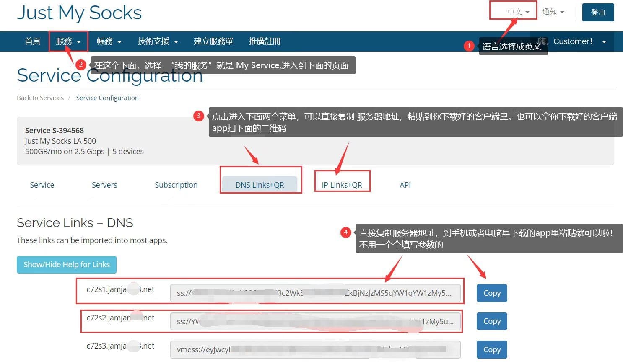Image resolution: width=623 pixels, height=364 pixels.
Task: Click the 首頁 menu item
Action: (x=32, y=41)
